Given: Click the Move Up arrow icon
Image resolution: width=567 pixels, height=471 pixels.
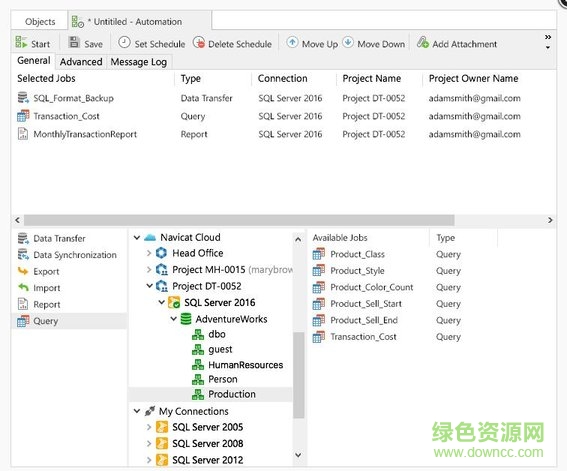Looking at the screenshot, I should tap(292, 42).
